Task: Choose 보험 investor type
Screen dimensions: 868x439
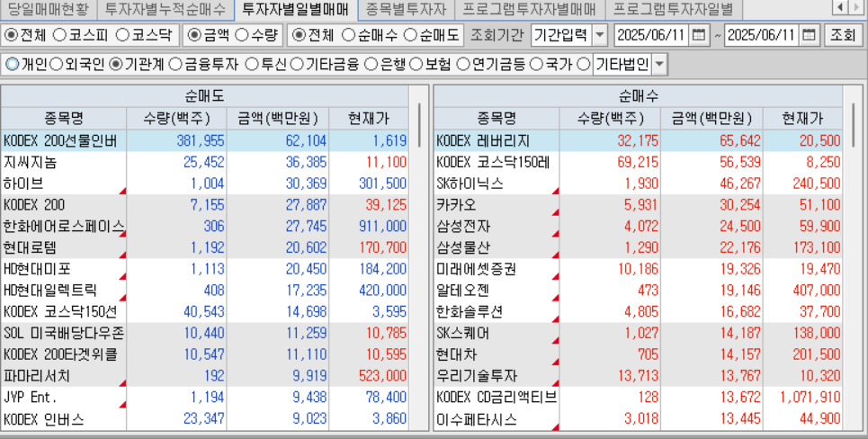Action: coord(416,64)
